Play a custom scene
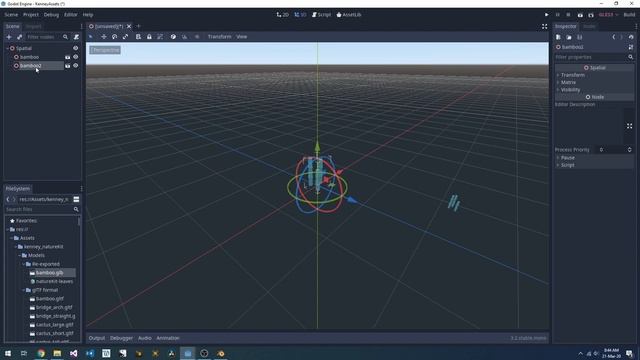This screenshot has width=640, height=360. coord(591,15)
